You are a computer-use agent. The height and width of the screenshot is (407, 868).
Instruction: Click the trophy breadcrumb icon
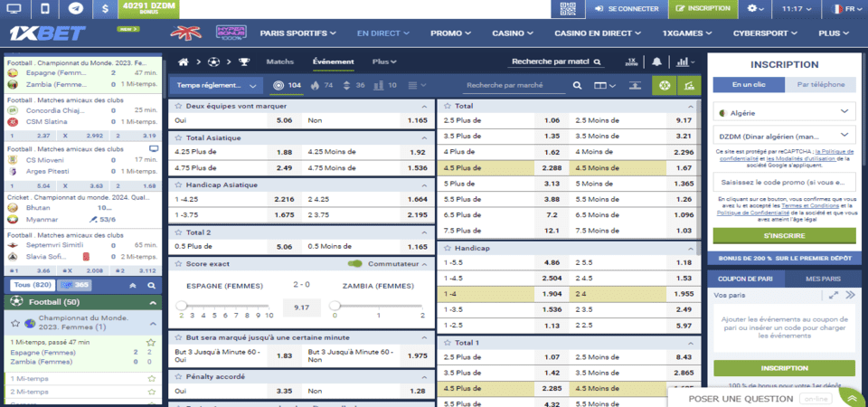[243, 62]
